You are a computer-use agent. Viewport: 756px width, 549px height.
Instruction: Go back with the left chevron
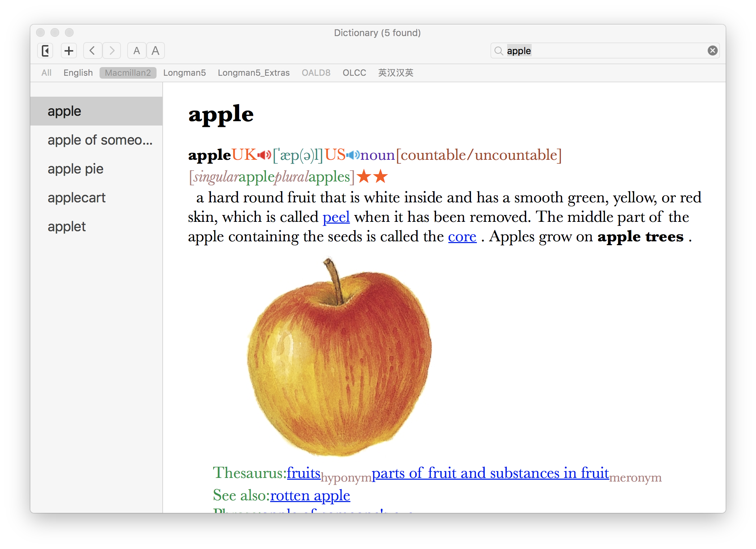tap(92, 50)
